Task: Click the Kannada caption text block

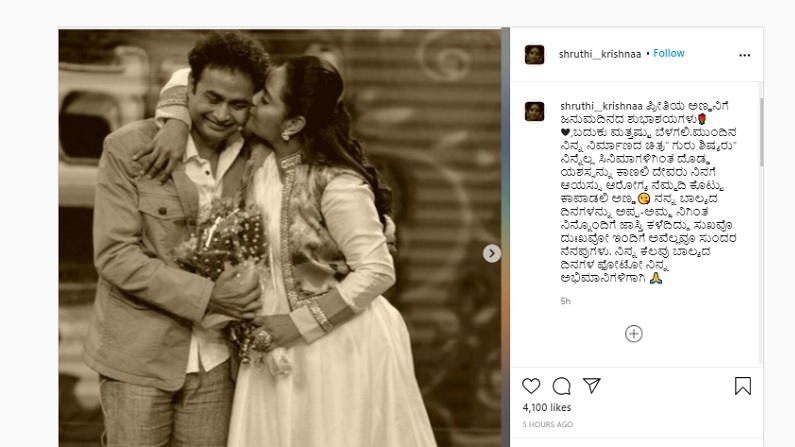Action: [648, 192]
